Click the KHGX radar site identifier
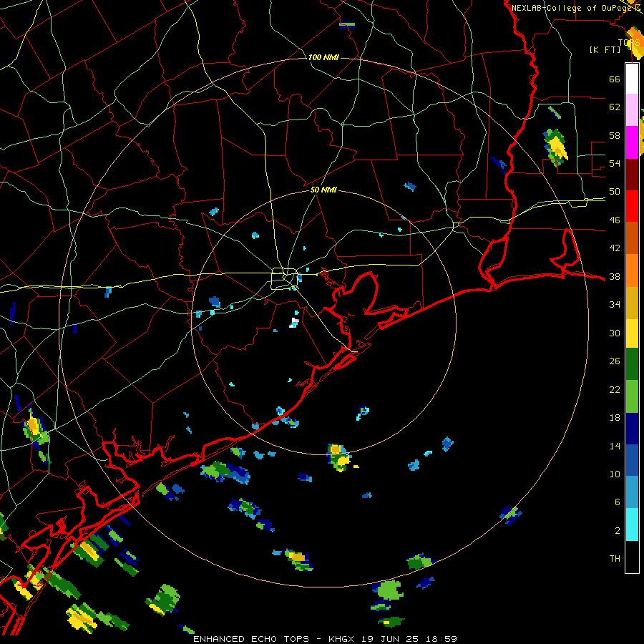This screenshot has width=644, height=644. pyautogui.click(x=341, y=639)
